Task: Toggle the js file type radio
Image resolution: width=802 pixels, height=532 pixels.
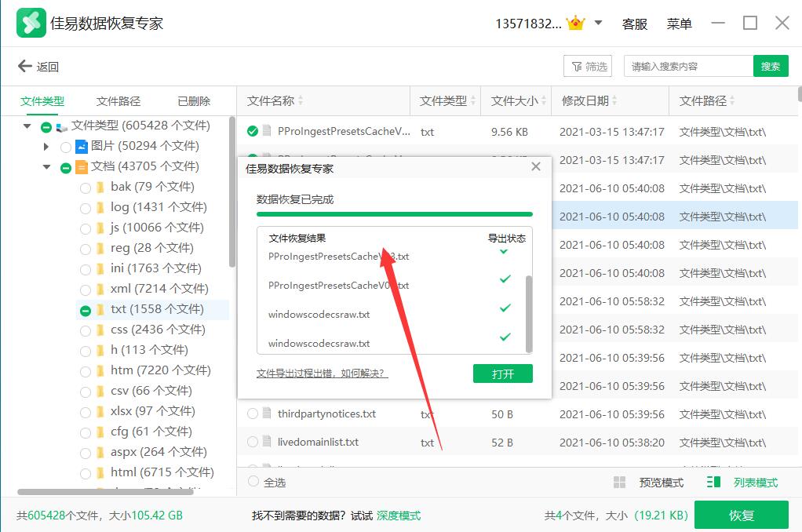Action: coord(86,228)
